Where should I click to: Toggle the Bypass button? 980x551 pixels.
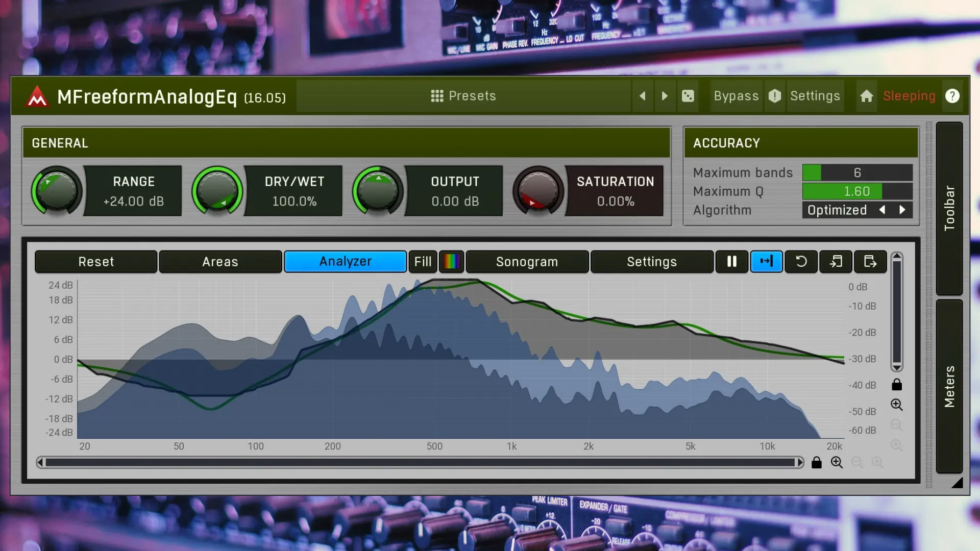tap(736, 96)
